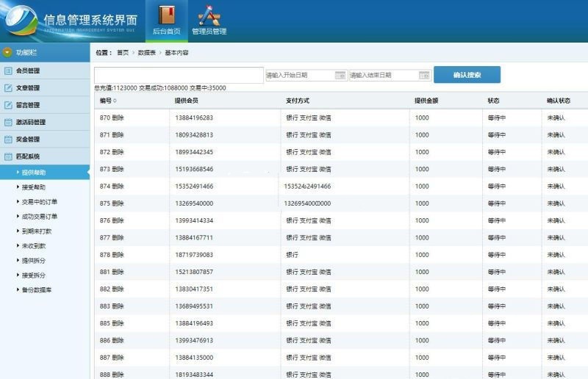Select 接受帮助 in the sidebar submenu
The image size is (588, 379).
[x=34, y=187]
